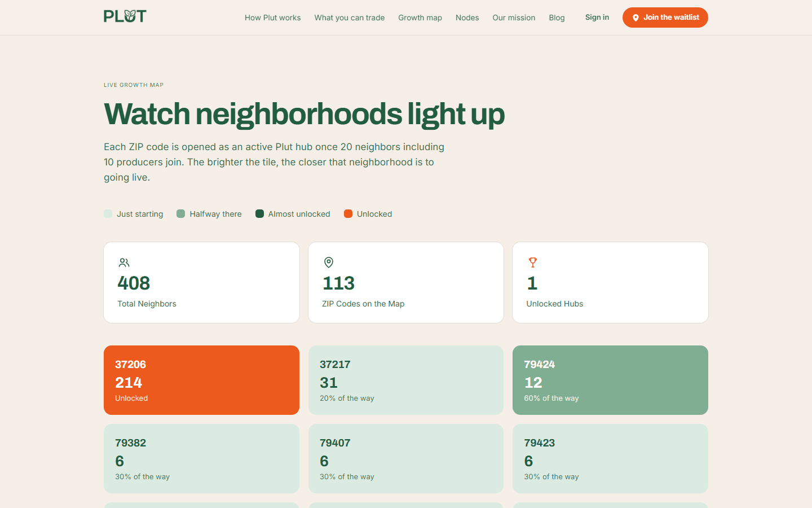Go to What you can trade

point(350,17)
